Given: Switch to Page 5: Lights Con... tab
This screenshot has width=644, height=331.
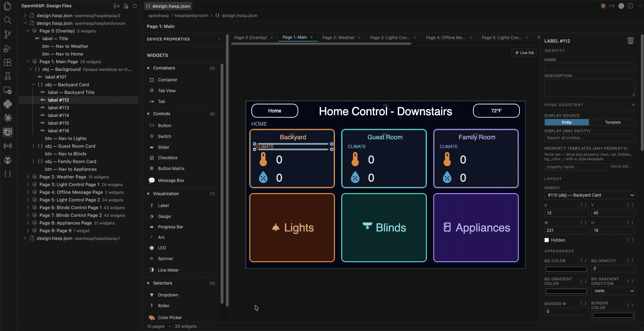Looking at the screenshot, I should [502, 38].
